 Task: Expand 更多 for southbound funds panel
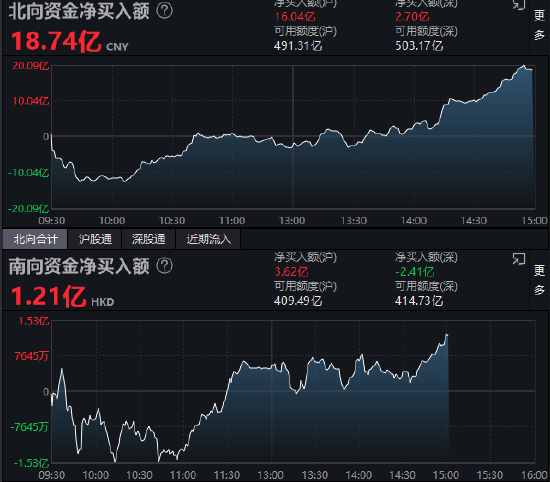coord(539,280)
